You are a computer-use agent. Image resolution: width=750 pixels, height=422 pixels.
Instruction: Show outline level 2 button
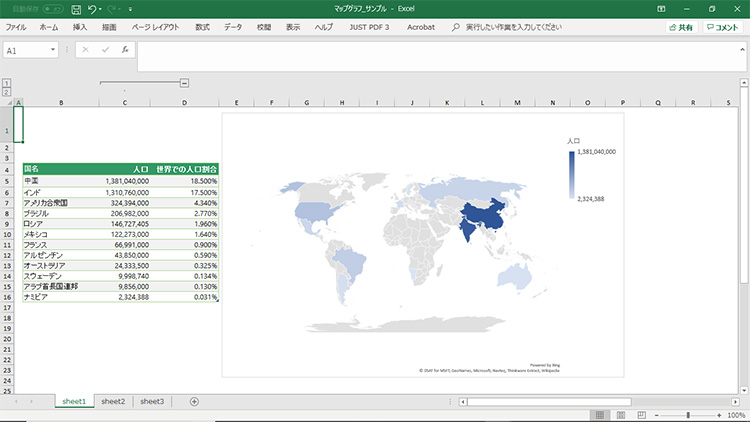7,92
